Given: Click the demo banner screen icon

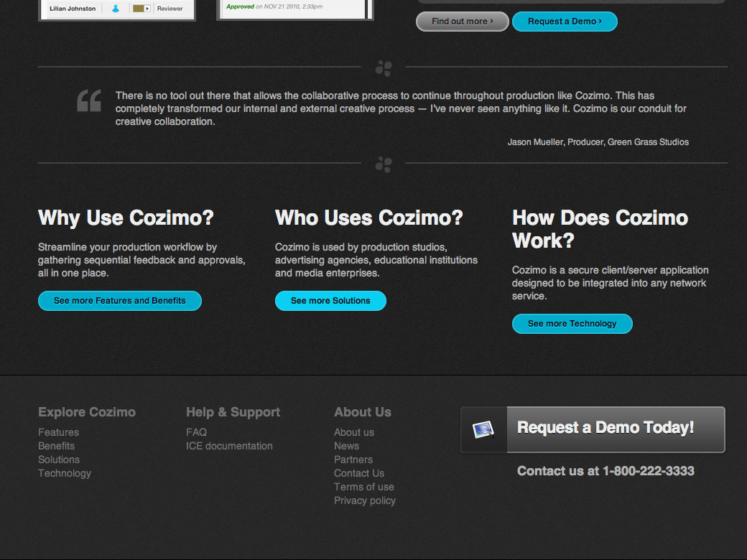Looking at the screenshot, I should [x=483, y=429].
